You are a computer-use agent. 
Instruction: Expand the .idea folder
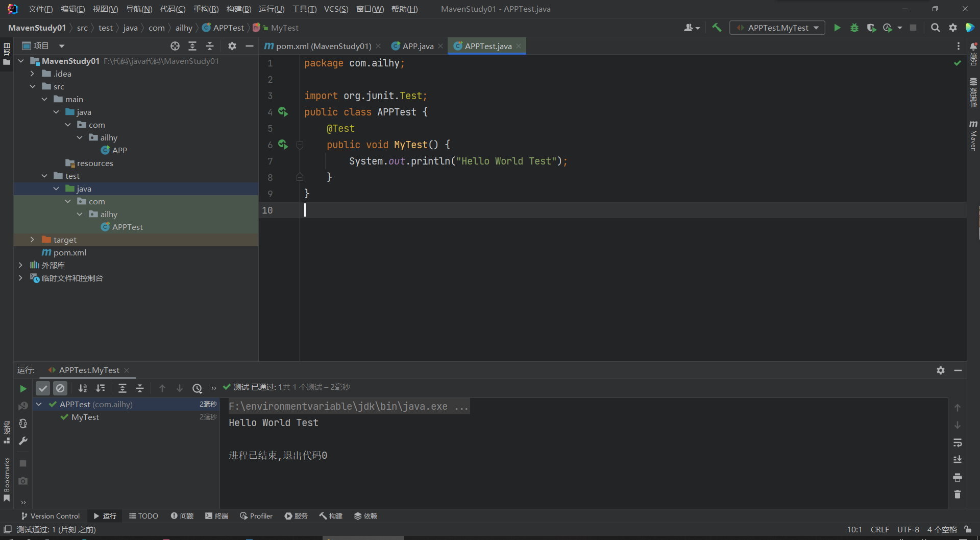[x=32, y=74]
